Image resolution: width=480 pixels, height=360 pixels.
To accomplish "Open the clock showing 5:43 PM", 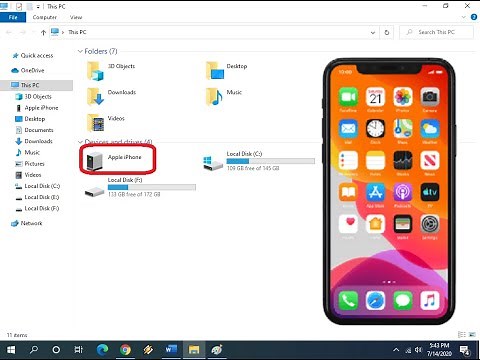I will (439, 349).
